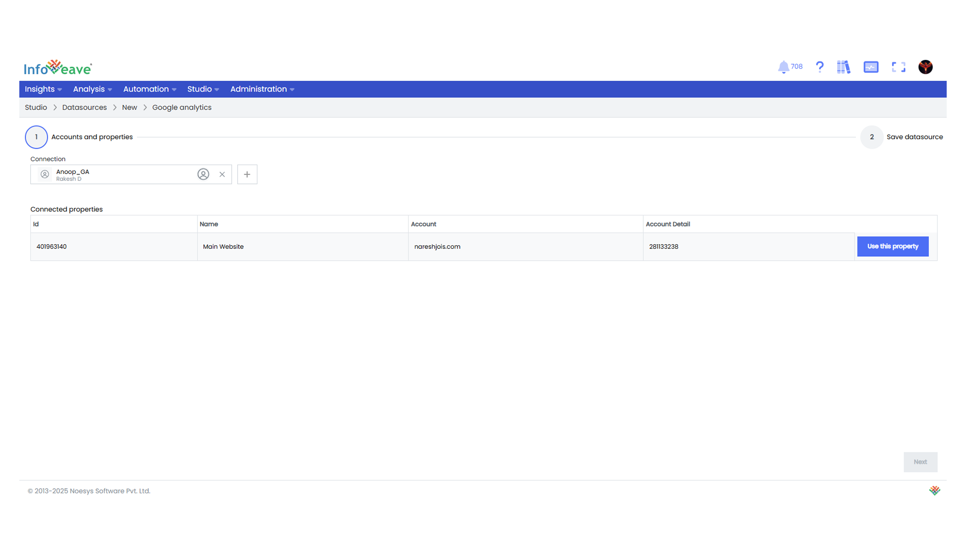Navigate to New breadcrumb
966x560 pixels.
[129, 108]
